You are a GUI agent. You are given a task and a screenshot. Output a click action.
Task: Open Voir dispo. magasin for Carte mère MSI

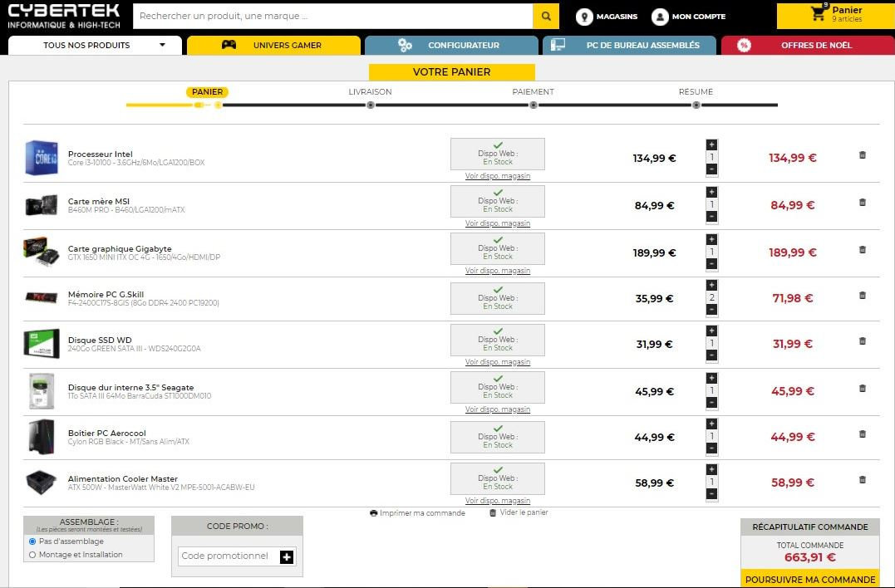point(498,223)
